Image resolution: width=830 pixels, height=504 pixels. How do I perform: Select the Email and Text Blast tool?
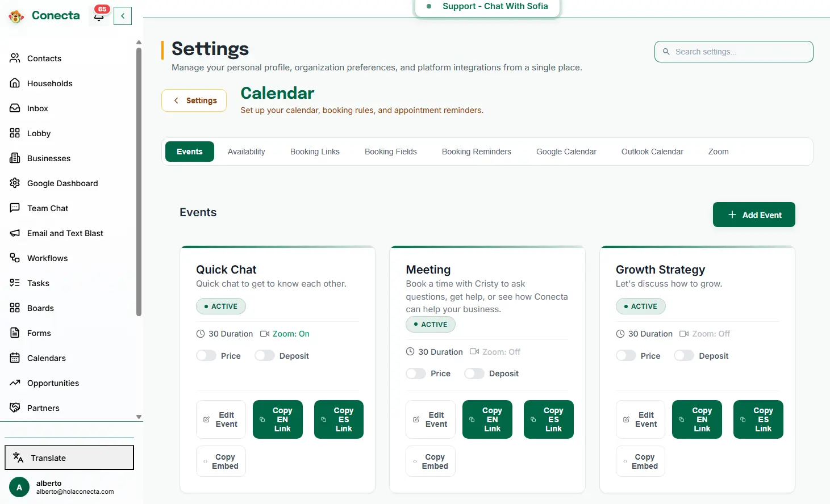tap(65, 233)
